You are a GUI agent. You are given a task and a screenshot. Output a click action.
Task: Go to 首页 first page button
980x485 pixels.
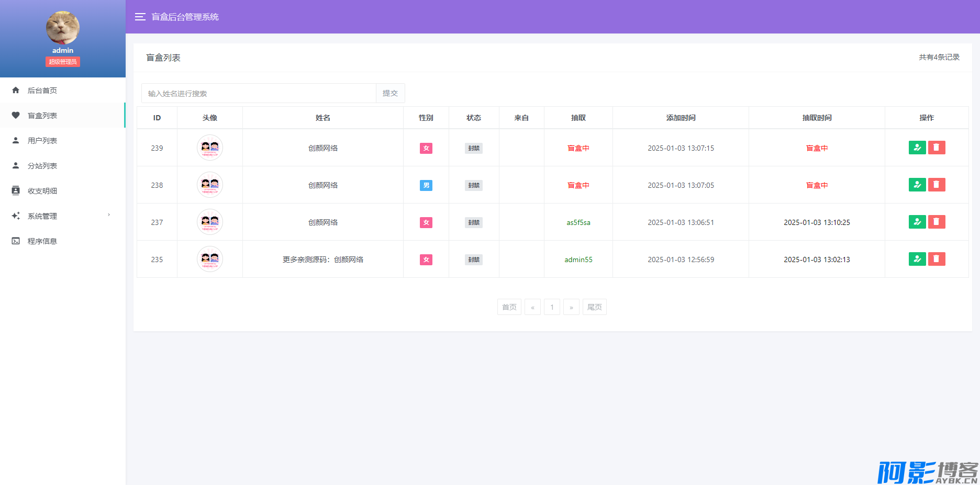pos(509,307)
